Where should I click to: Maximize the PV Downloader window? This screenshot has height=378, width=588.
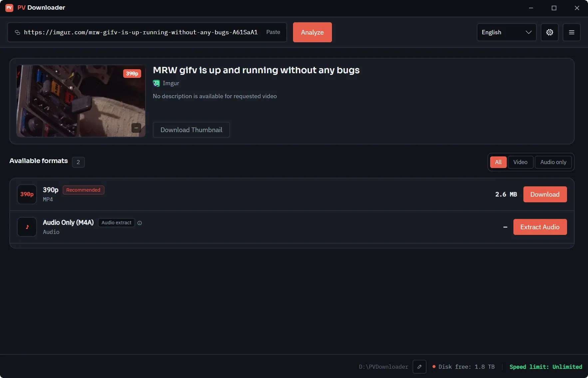[554, 8]
